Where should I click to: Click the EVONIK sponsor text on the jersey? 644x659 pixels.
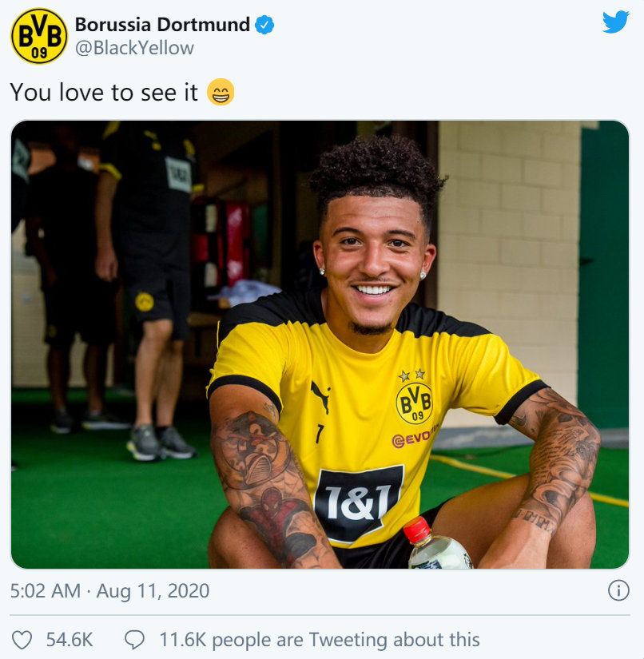pos(415,437)
